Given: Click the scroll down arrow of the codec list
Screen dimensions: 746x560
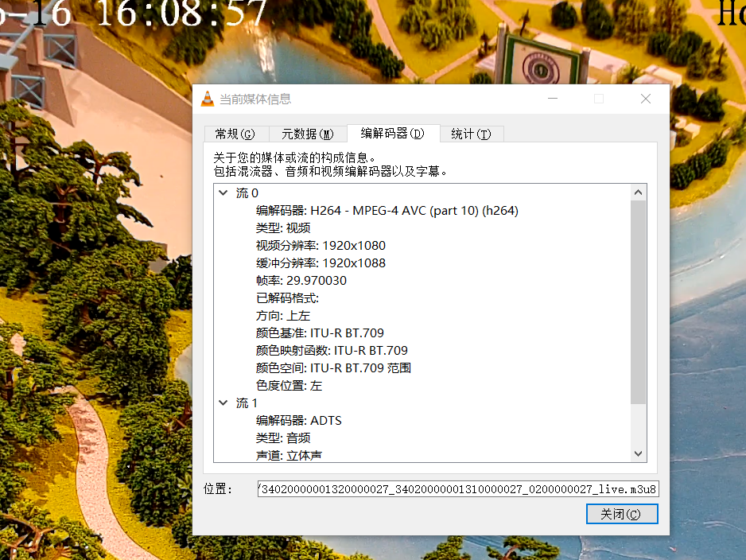Looking at the screenshot, I should pyautogui.click(x=638, y=453).
